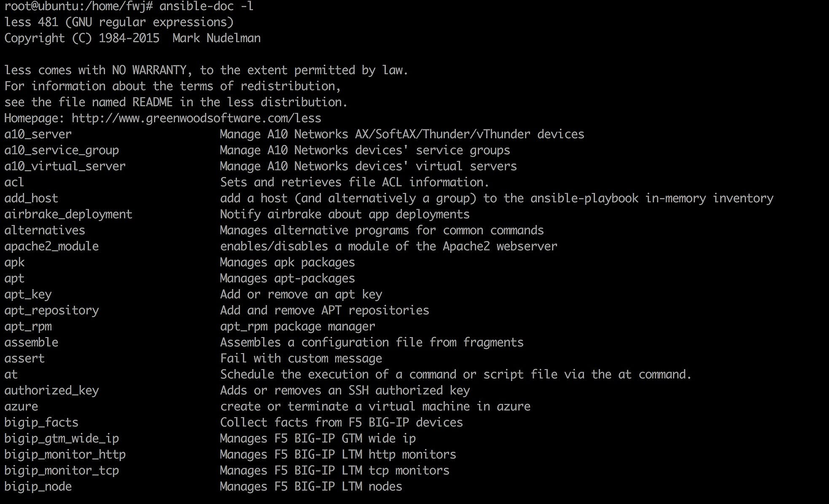Click the acl module name

[14, 182]
